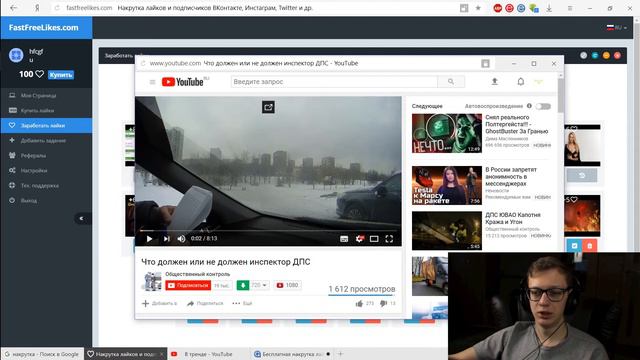This screenshot has height=360, width=640.
Task: Like the video with thumbs up
Action: [x=359, y=304]
